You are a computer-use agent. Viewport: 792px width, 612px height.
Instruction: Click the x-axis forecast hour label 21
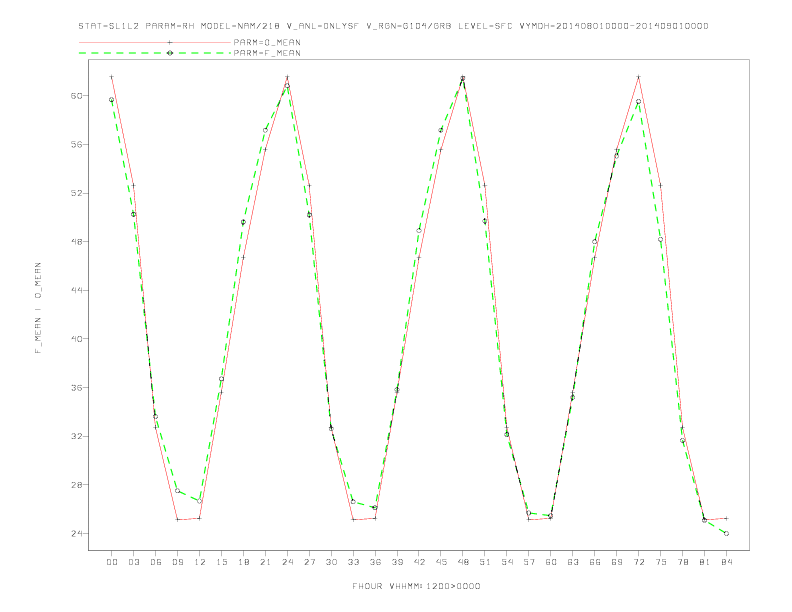pos(265,562)
